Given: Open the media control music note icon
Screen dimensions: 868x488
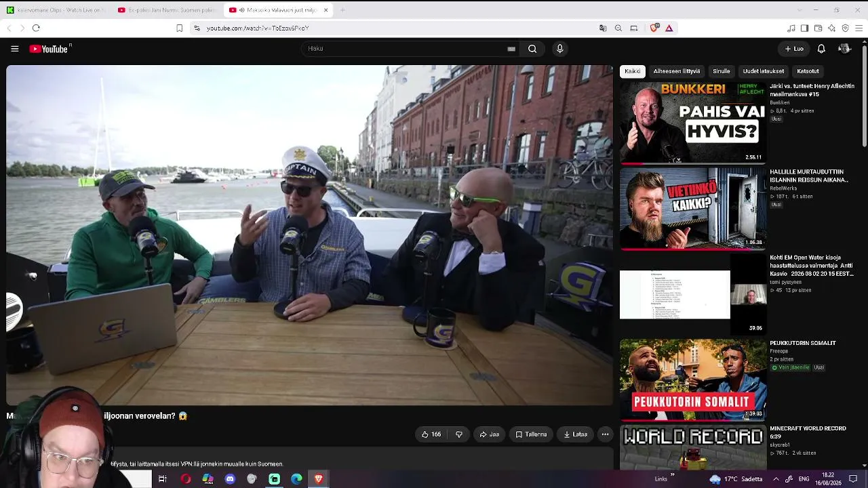Looking at the screenshot, I should pos(791,28).
